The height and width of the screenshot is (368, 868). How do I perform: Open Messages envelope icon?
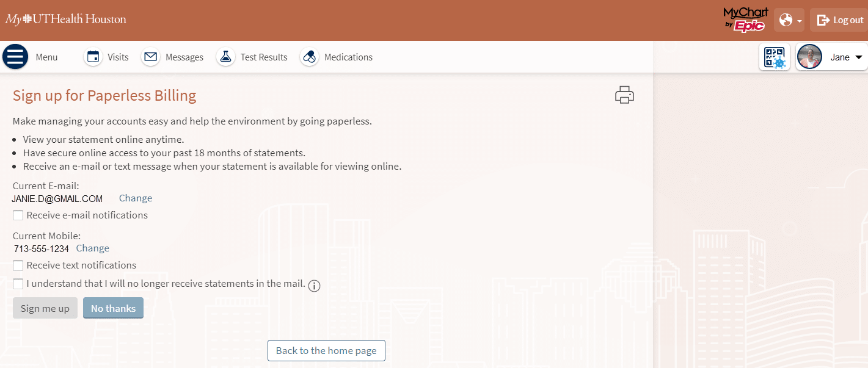[x=151, y=57]
